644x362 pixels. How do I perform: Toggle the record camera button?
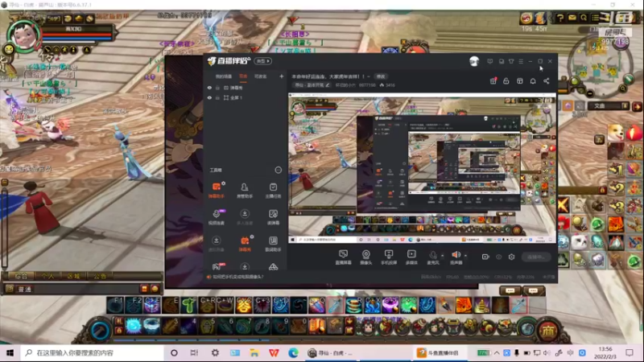(x=485, y=257)
